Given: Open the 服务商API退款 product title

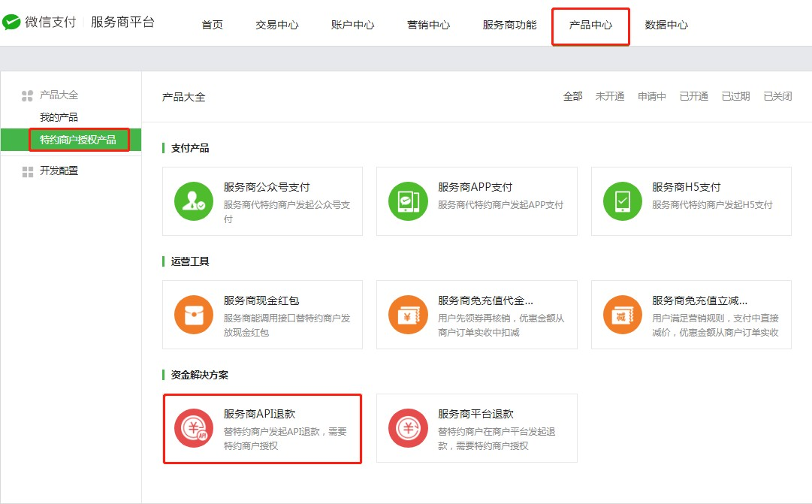Looking at the screenshot, I should coord(259,414).
